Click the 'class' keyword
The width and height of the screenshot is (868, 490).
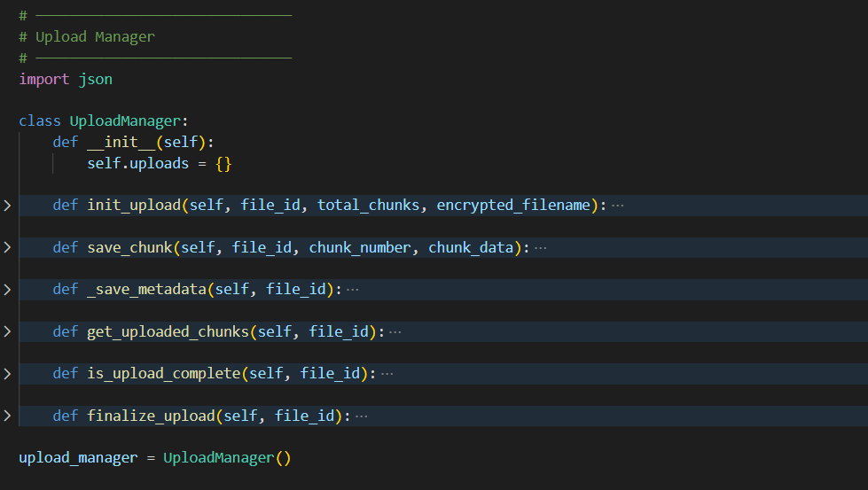pos(40,121)
